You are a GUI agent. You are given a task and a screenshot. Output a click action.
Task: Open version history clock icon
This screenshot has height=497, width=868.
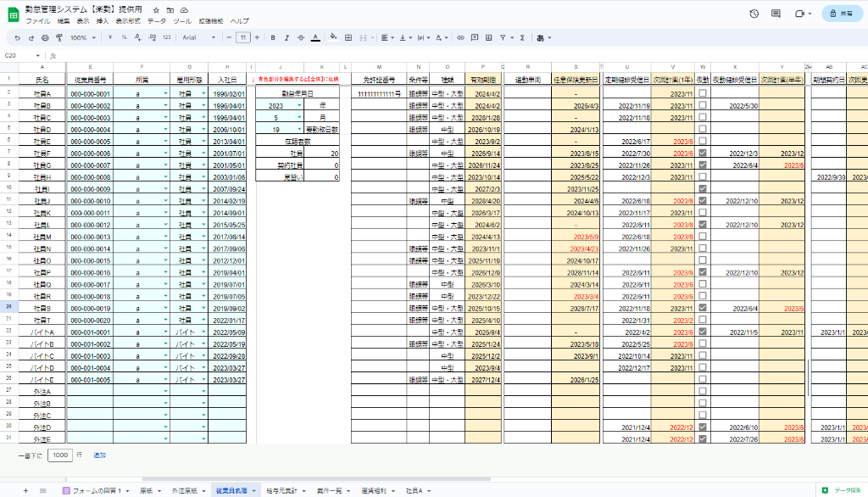(x=754, y=14)
